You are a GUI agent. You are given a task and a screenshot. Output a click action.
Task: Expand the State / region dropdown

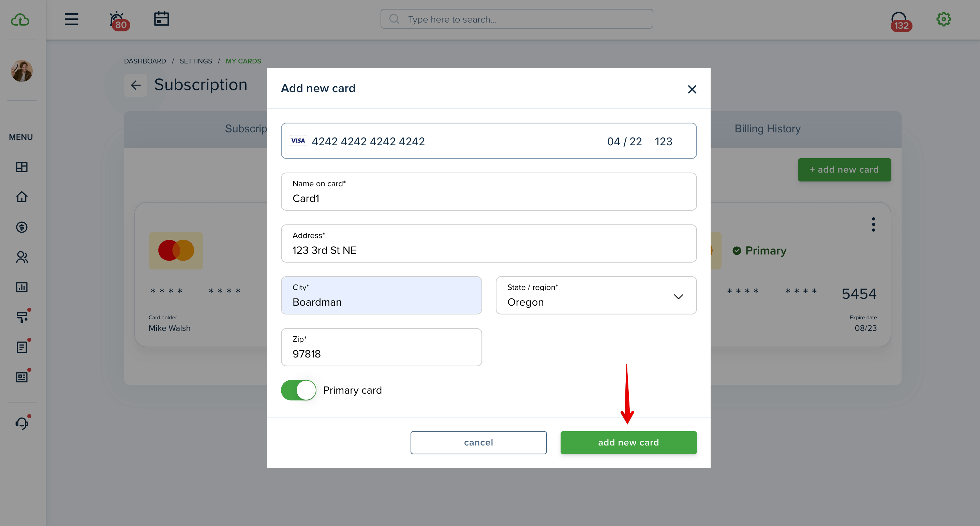[596, 295]
